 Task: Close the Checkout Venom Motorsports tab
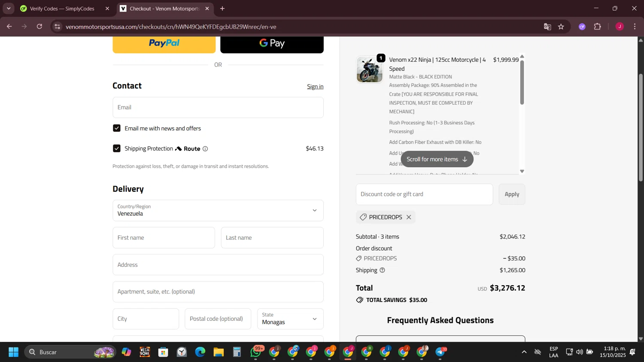pos(207,9)
